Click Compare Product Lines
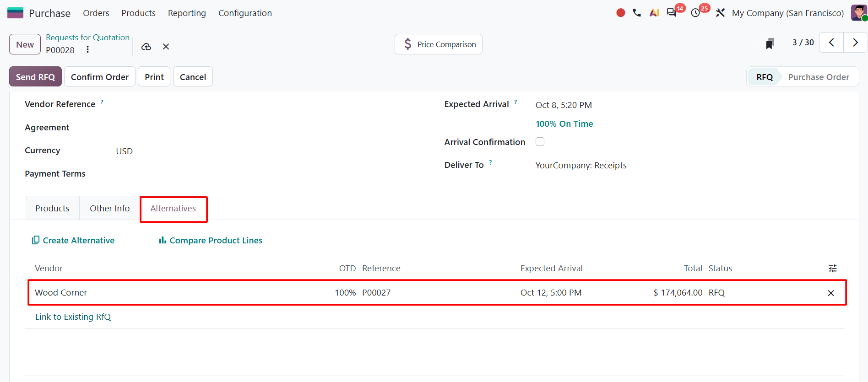Viewport: 868px width, 382px height. click(211, 240)
